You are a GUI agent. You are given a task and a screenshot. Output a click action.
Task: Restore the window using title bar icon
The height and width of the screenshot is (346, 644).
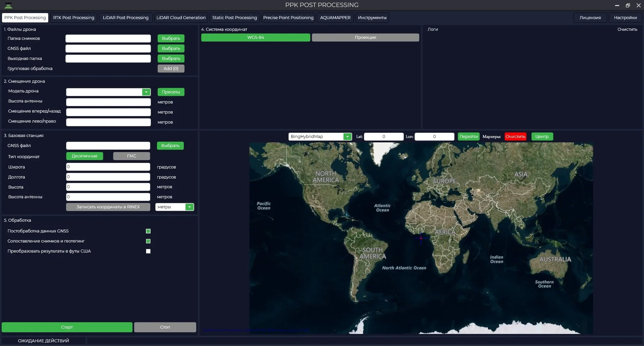tap(628, 5)
